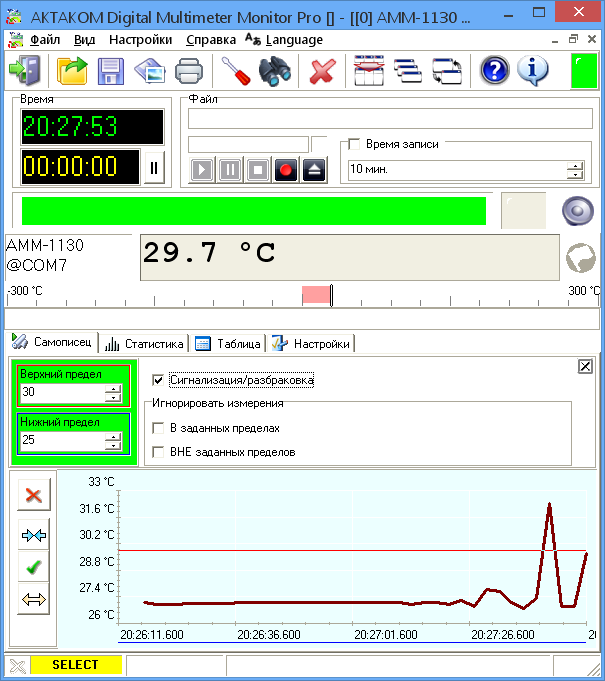Click the green 20:27:53 clock display

point(93,126)
